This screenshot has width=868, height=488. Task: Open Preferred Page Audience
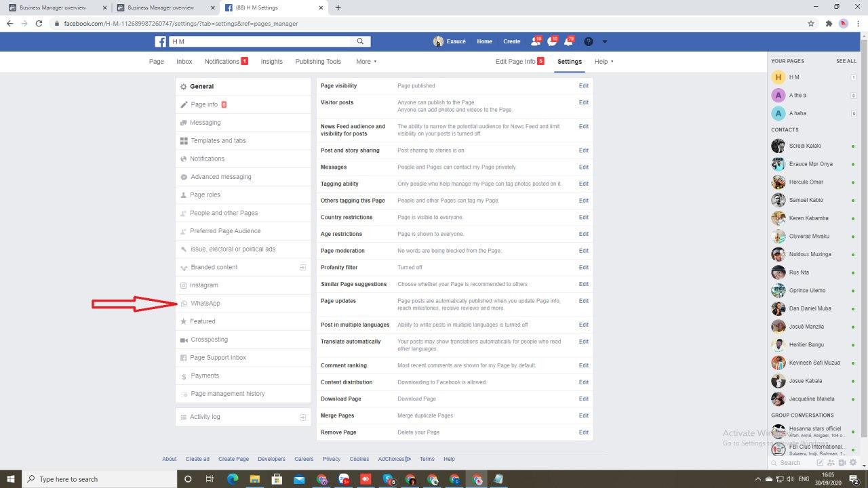click(x=243, y=231)
